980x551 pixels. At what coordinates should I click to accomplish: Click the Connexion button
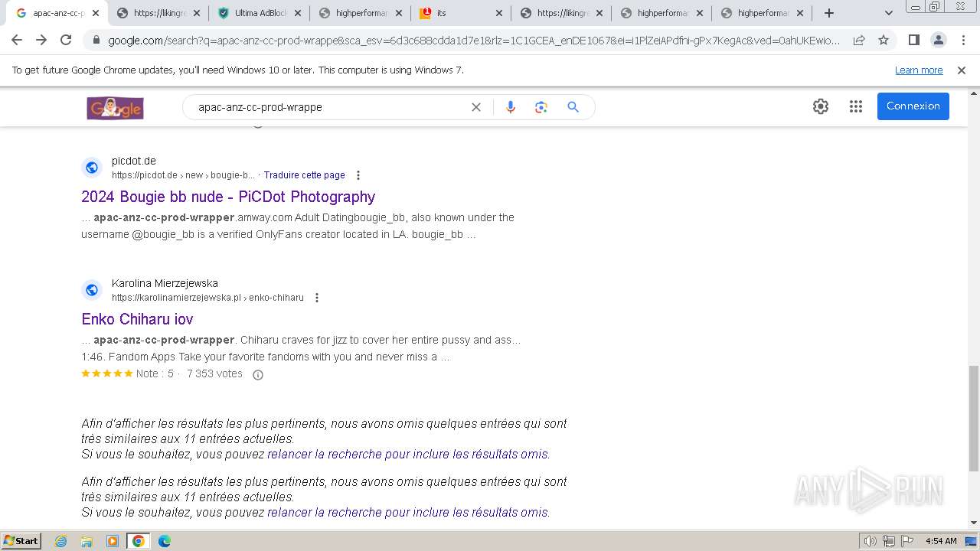[x=913, y=106]
